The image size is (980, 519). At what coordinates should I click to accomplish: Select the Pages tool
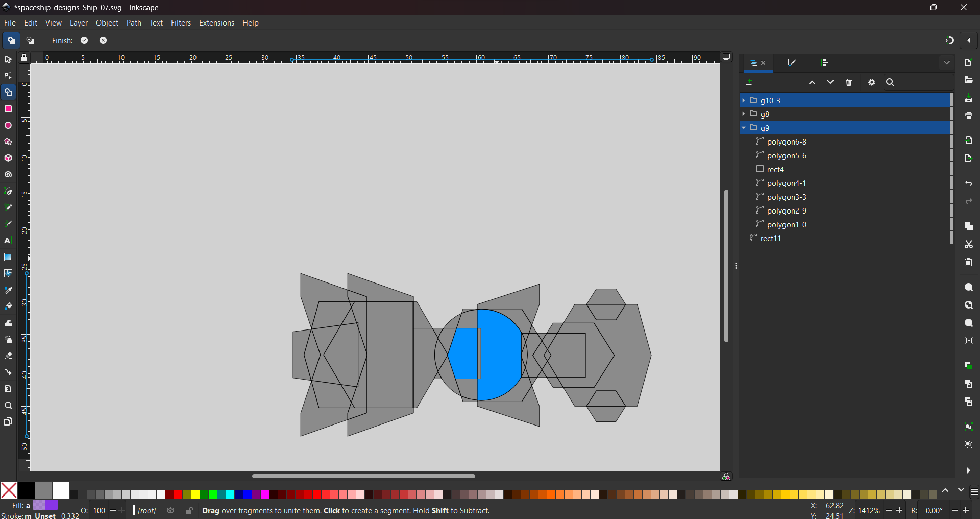point(8,422)
